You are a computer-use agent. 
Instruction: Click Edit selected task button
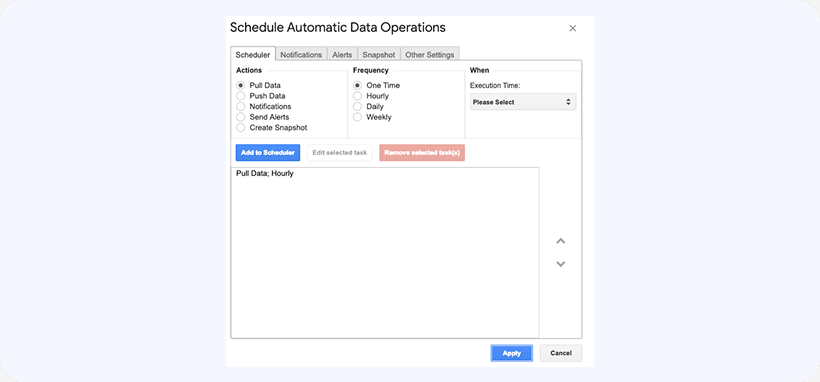click(340, 153)
